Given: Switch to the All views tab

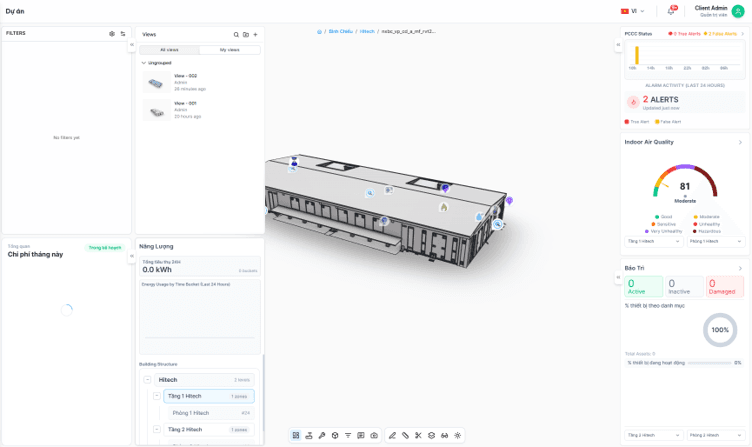Looking at the screenshot, I should [169, 50].
